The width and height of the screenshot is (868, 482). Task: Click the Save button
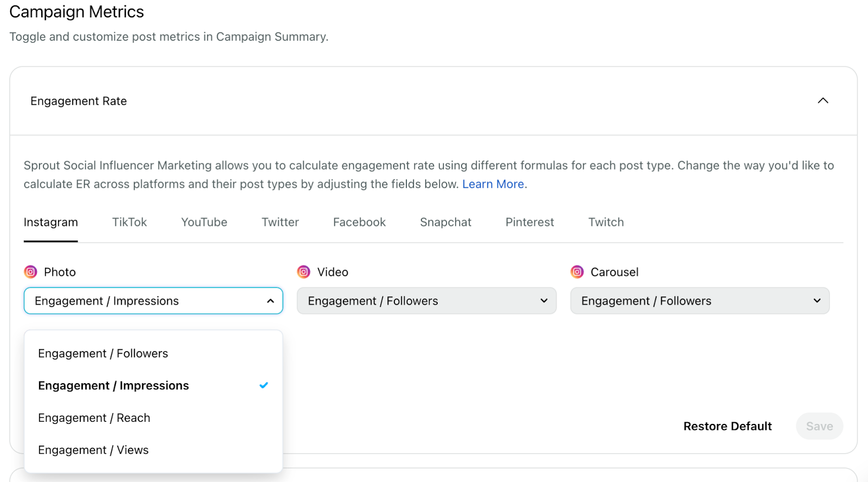820,426
